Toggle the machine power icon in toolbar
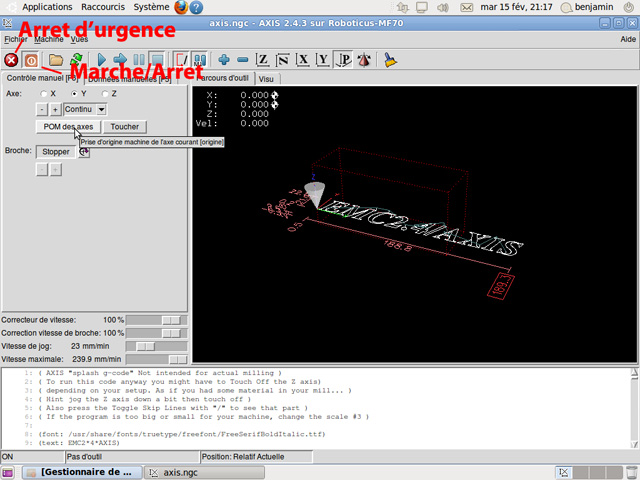This screenshot has width=640, height=480. (31, 60)
